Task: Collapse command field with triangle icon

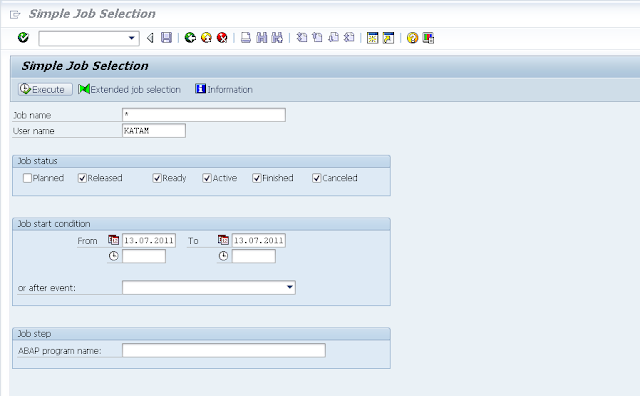Action: coord(150,38)
